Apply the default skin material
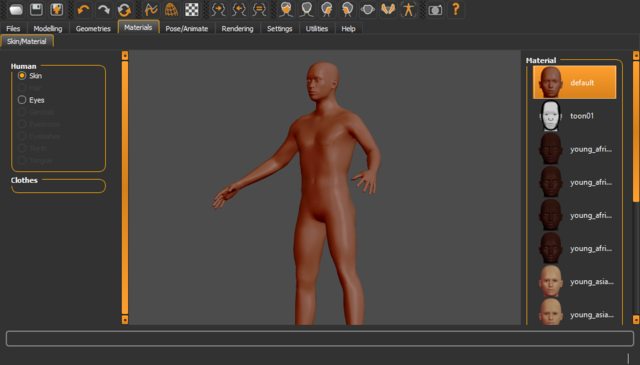This screenshot has width=640, height=365. [574, 82]
